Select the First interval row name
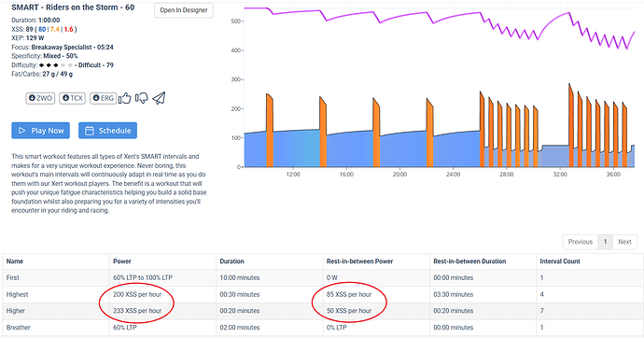 click(13, 278)
